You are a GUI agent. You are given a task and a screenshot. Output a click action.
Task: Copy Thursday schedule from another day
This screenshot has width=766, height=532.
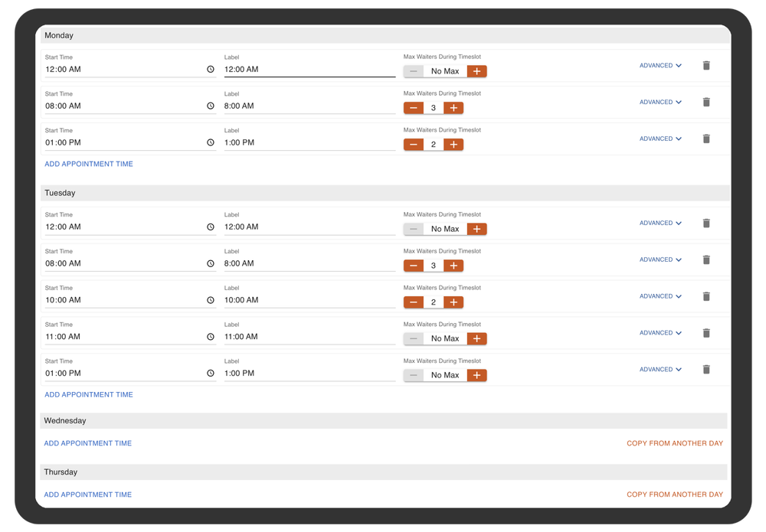(674, 494)
